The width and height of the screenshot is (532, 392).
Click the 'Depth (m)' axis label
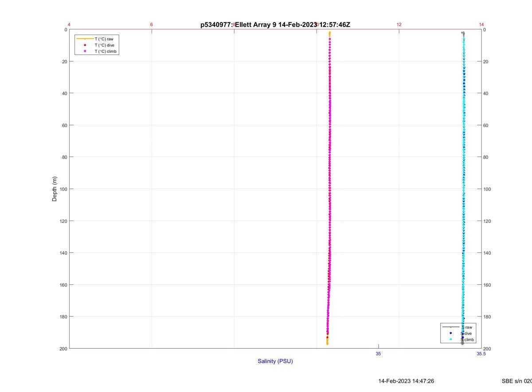pos(55,189)
